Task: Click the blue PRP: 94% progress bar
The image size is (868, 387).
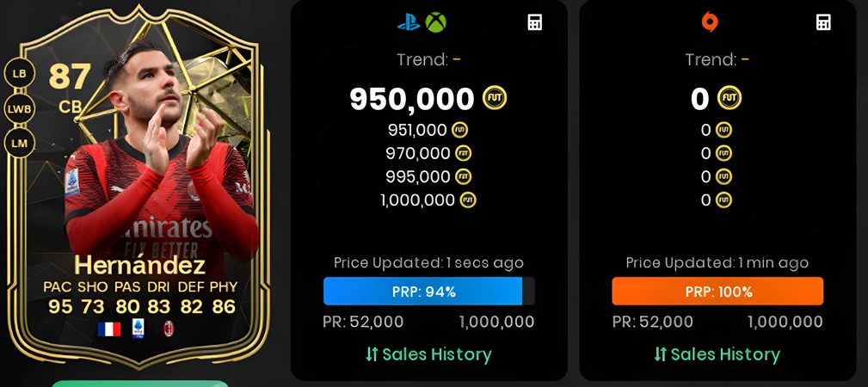Action: coord(429,292)
